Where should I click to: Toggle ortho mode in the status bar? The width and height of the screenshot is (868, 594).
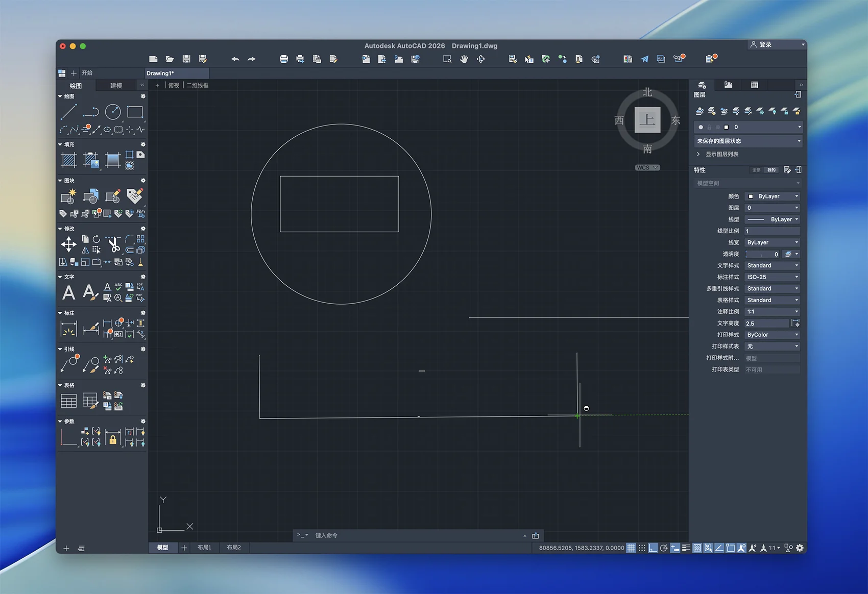tap(653, 548)
